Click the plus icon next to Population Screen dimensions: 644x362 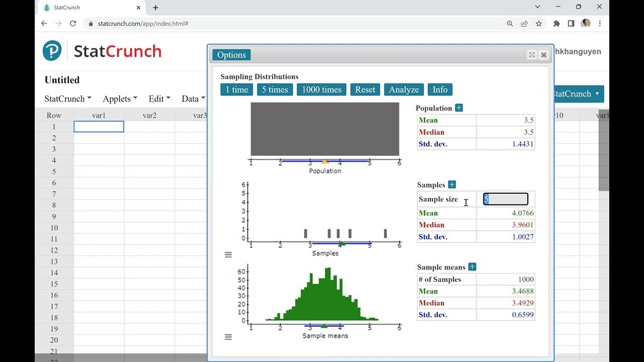[459, 108]
